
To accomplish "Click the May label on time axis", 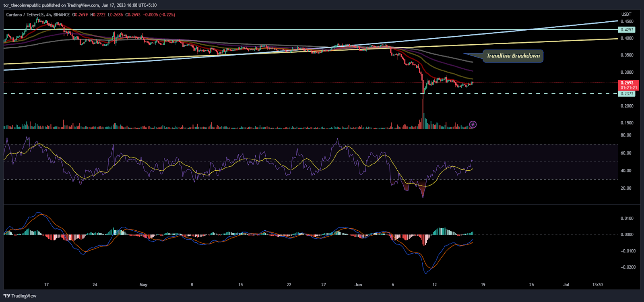I will [143, 285].
